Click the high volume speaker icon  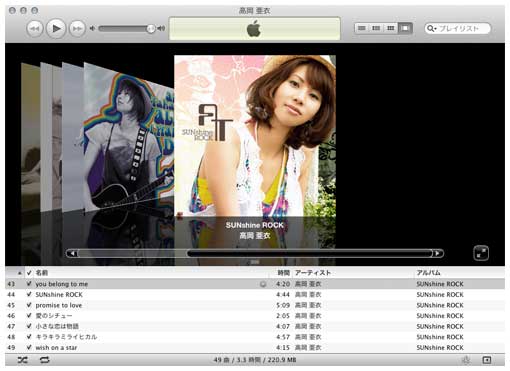coord(161,29)
